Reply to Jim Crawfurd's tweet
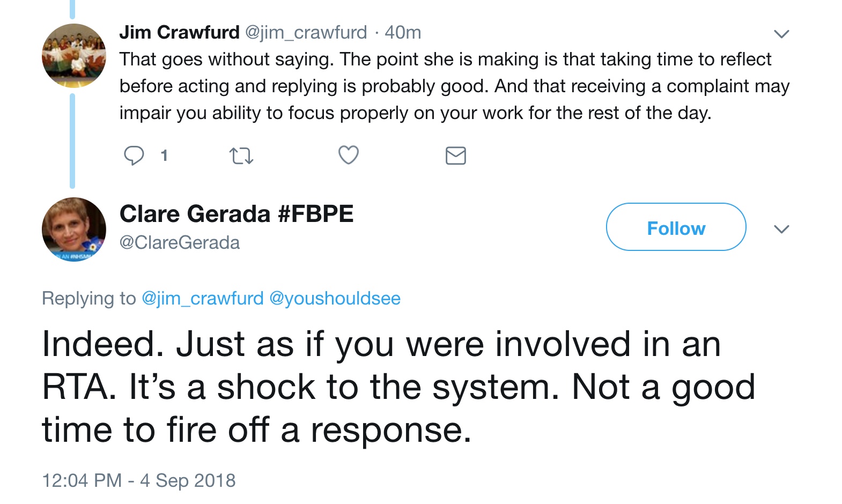 134,155
